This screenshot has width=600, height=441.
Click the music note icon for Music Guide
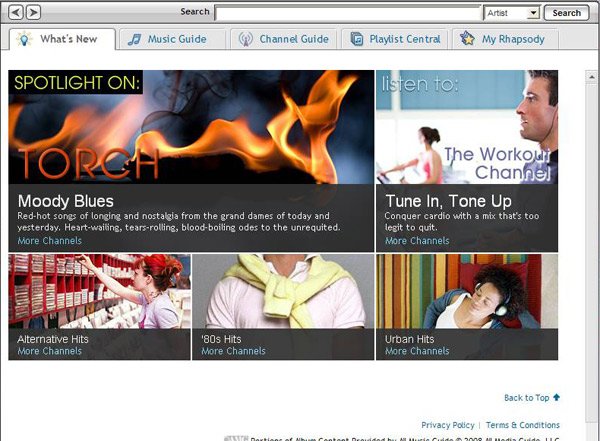pos(134,39)
